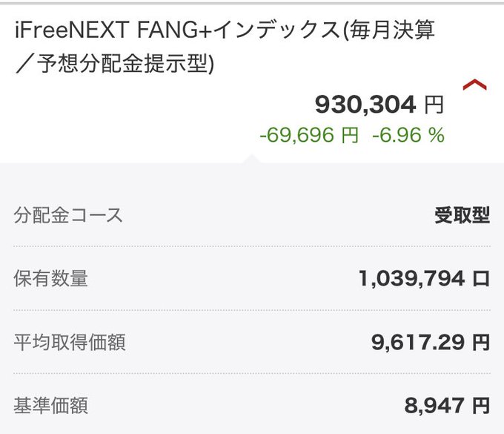Tap the 受取型 distribution course value
Viewport: 504px width, 434px height.
462,216
